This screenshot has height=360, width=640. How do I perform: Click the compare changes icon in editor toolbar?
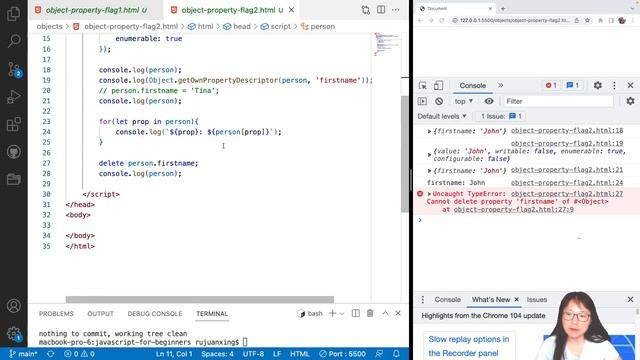365,10
